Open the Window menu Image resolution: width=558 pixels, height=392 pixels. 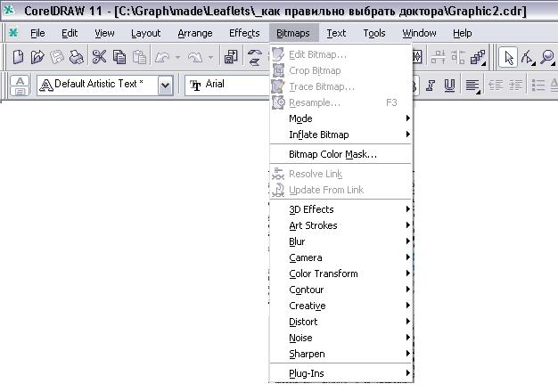(419, 33)
